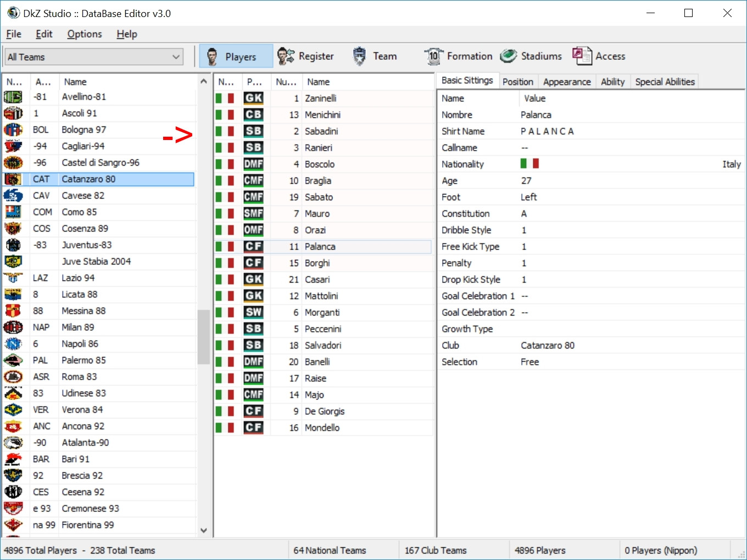Click the Napoli 86 team crest
747x560 pixels.
point(13,344)
